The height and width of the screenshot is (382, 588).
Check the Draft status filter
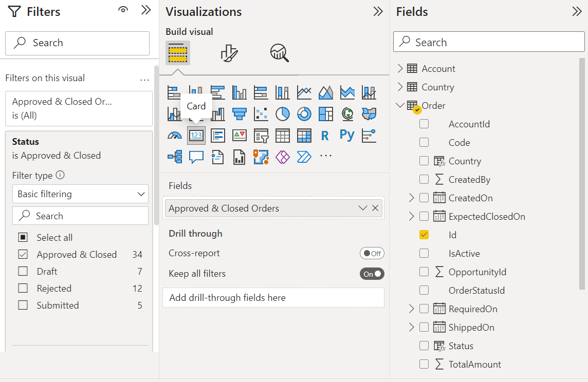[x=23, y=272]
